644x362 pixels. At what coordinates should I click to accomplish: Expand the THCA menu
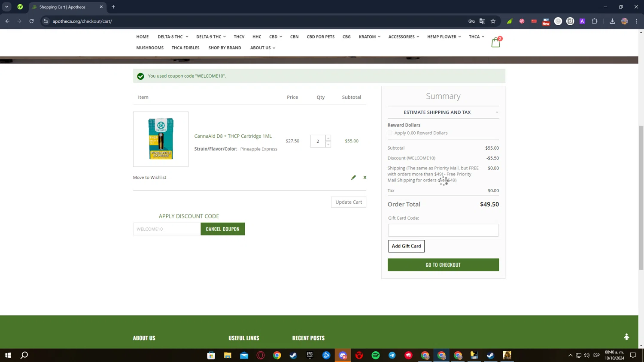[477, 37]
